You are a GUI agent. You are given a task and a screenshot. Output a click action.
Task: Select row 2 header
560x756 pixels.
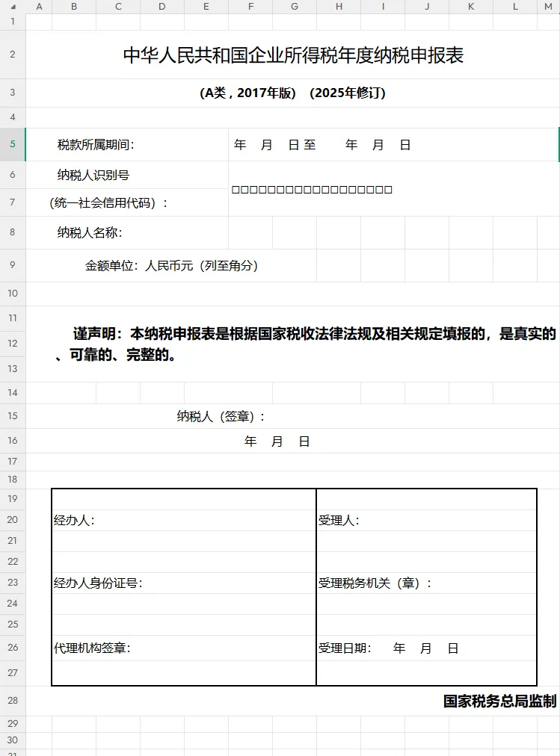(x=13, y=55)
